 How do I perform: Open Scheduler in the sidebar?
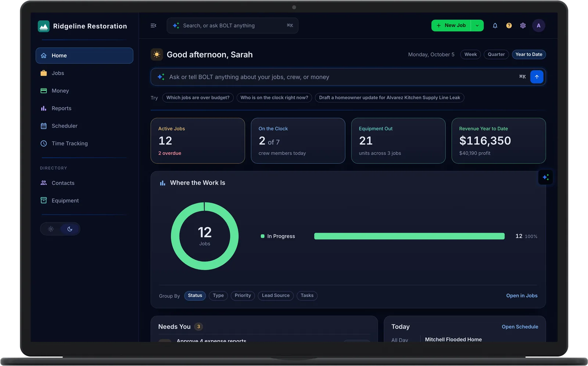[85, 126]
